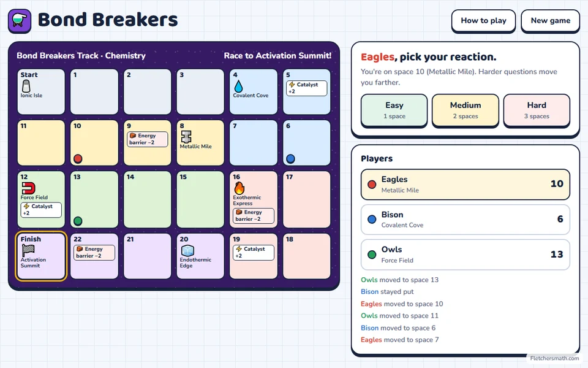Click the 'Players' panel heading
The image size is (588, 368).
tap(377, 158)
